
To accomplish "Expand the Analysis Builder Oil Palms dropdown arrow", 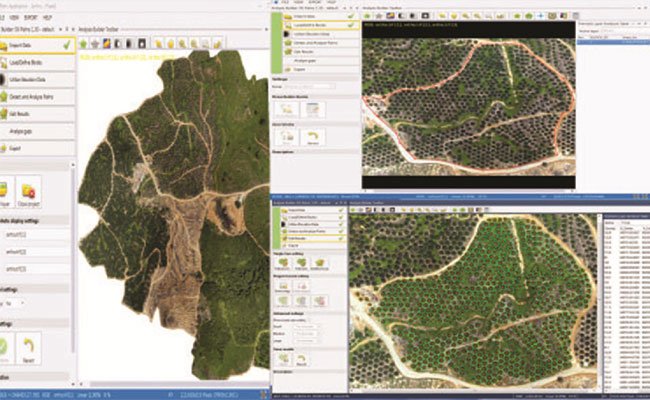I will tap(60, 27).
